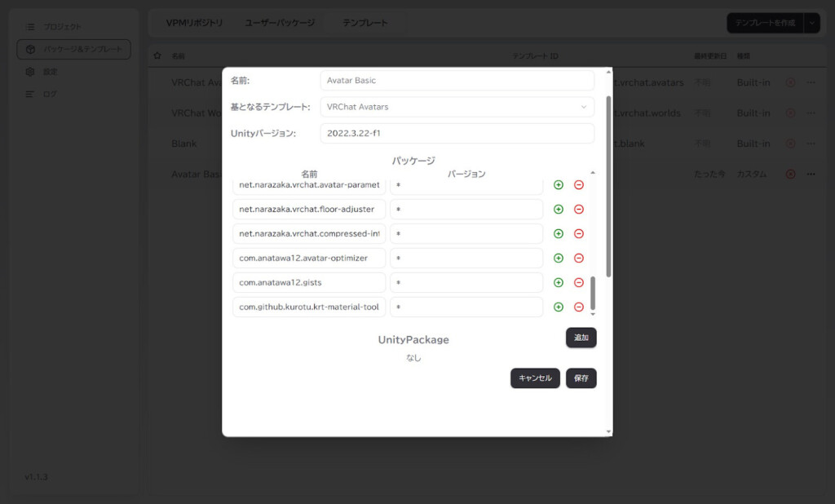The width and height of the screenshot is (835, 504).
Task: Delete the net.narazaka.vrchat.compressed-int package row
Action: [x=579, y=234]
